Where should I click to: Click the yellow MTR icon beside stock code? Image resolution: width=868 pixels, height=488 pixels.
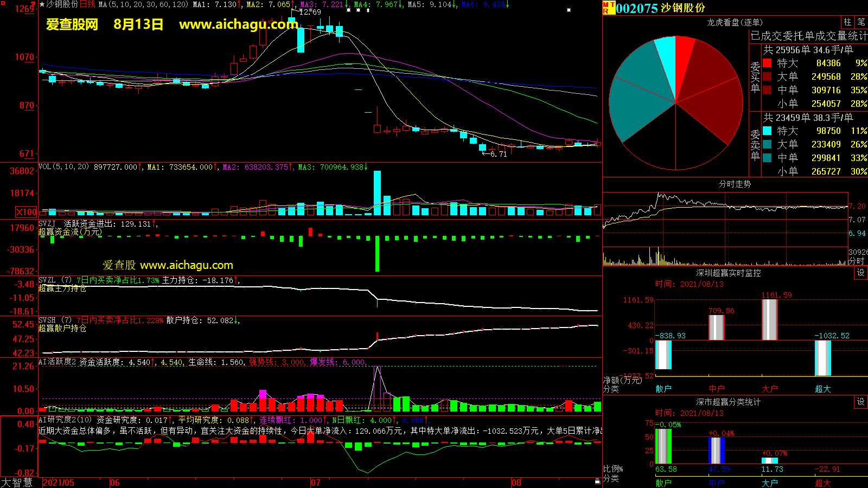click(609, 8)
